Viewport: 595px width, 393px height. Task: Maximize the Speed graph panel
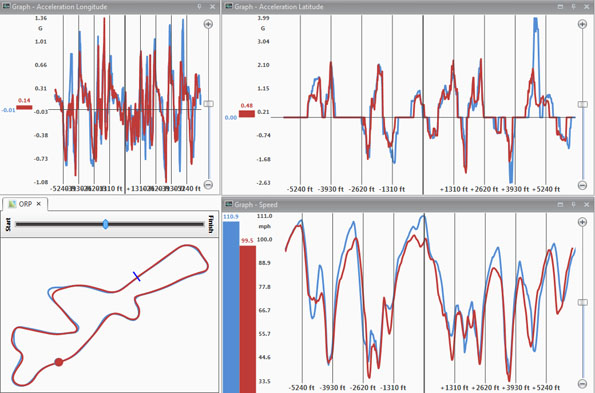point(560,204)
